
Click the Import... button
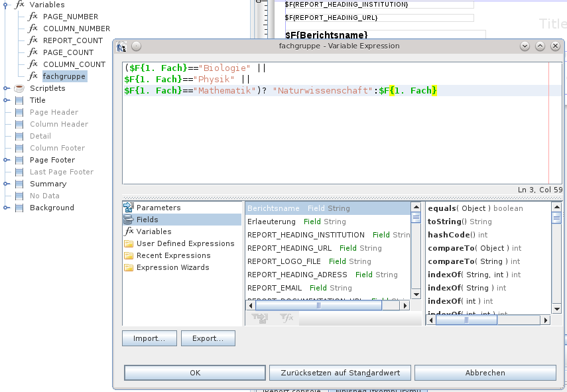coord(149,338)
